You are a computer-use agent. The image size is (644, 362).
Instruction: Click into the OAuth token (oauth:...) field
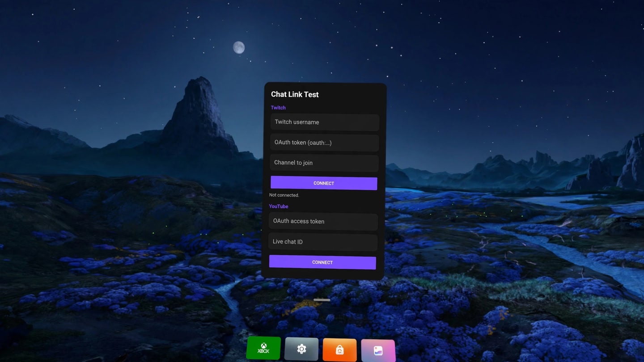coord(324,143)
